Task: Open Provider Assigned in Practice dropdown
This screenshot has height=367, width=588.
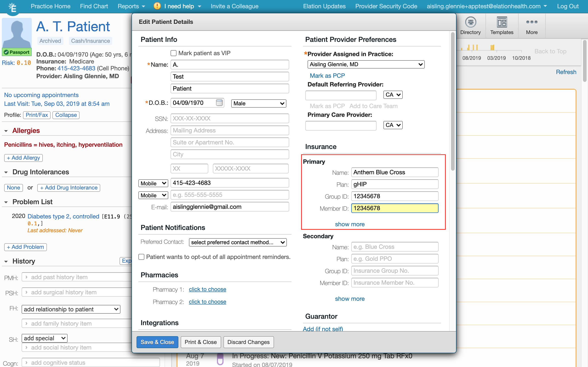Action: 366,64
